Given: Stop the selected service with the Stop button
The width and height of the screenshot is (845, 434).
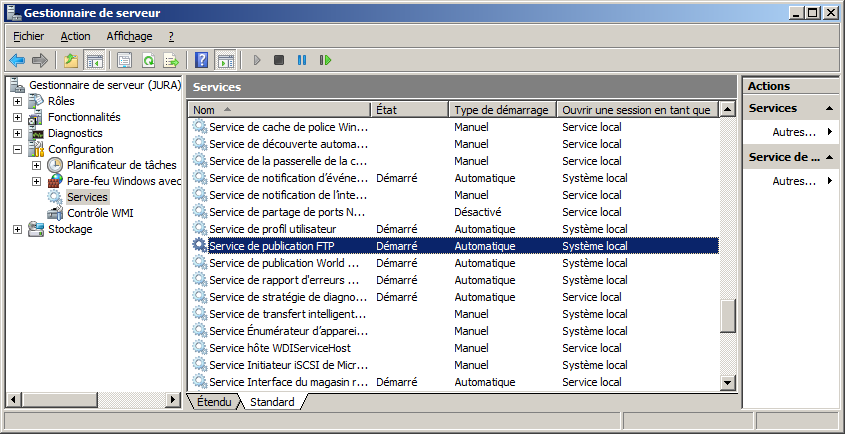Looking at the screenshot, I should (279, 60).
